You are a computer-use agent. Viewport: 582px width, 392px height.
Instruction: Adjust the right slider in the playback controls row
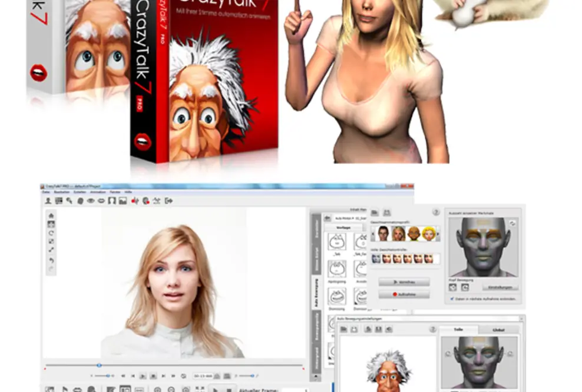tap(246, 376)
